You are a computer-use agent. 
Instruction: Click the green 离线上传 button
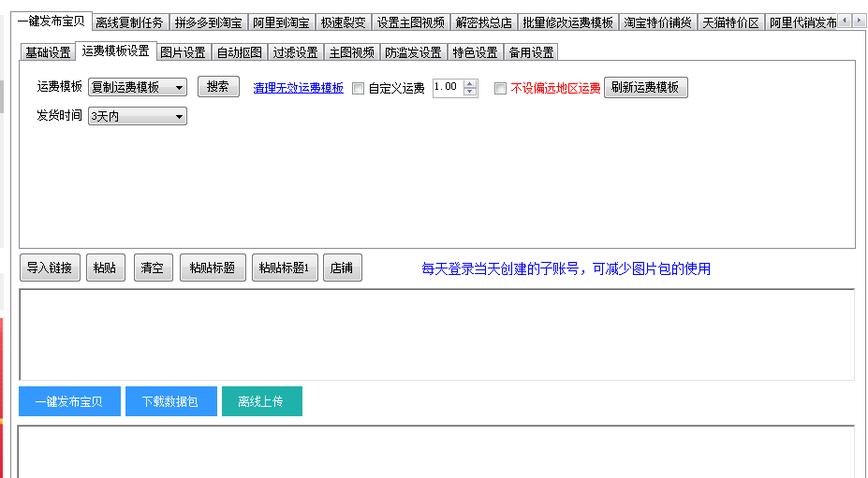[262, 401]
